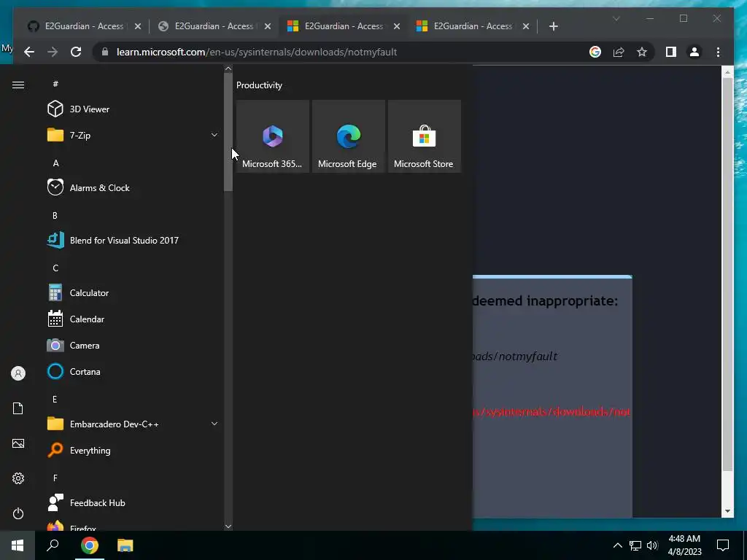Click the Google icon in address bar

pos(595,52)
